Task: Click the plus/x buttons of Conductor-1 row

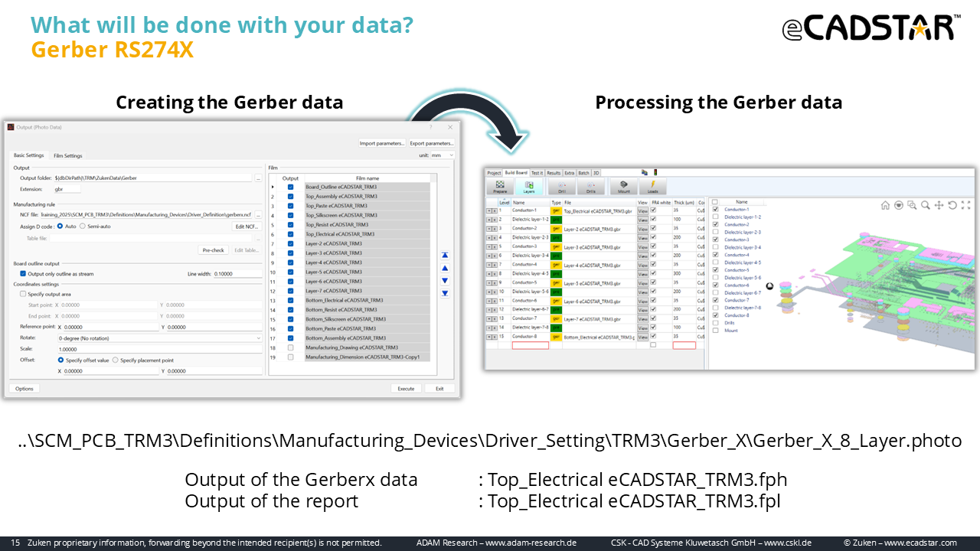Action: (492, 210)
